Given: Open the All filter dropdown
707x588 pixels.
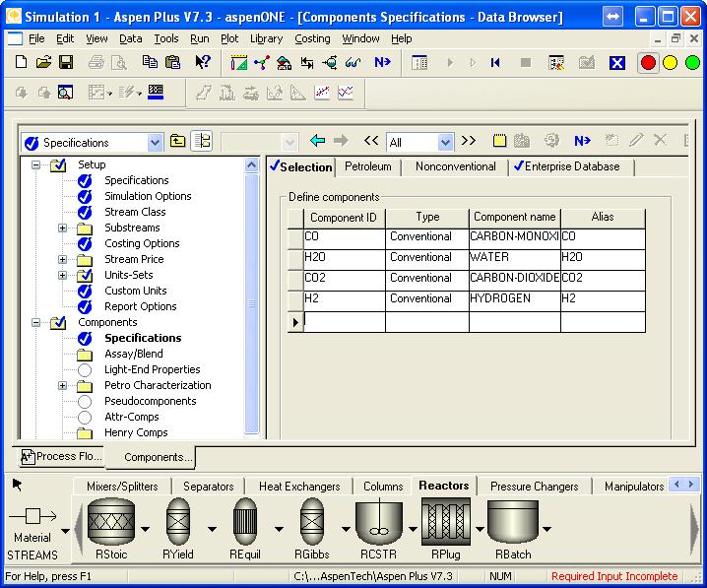Looking at the screenshot, I should tap(445, 143).
